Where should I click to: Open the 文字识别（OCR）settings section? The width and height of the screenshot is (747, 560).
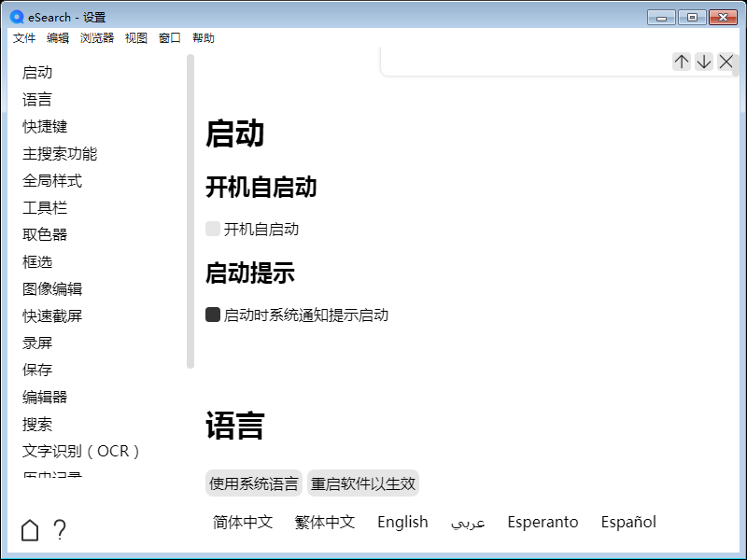click(80, 451)
